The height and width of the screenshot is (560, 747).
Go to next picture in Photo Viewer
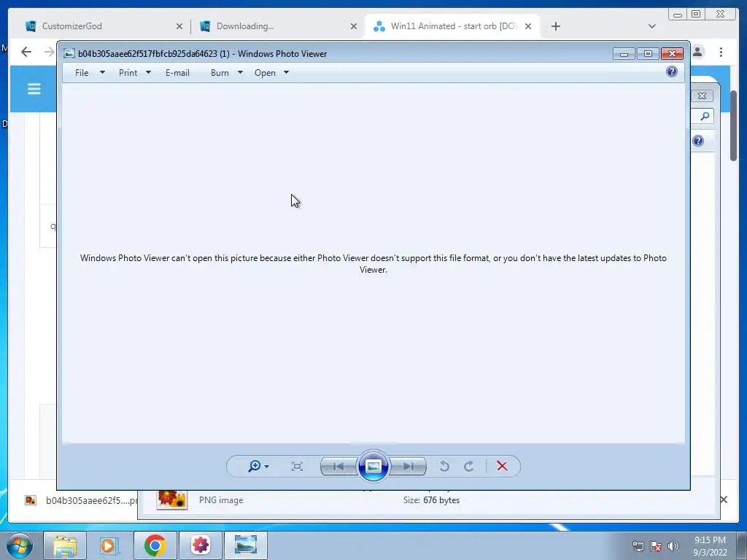(409, 466)
